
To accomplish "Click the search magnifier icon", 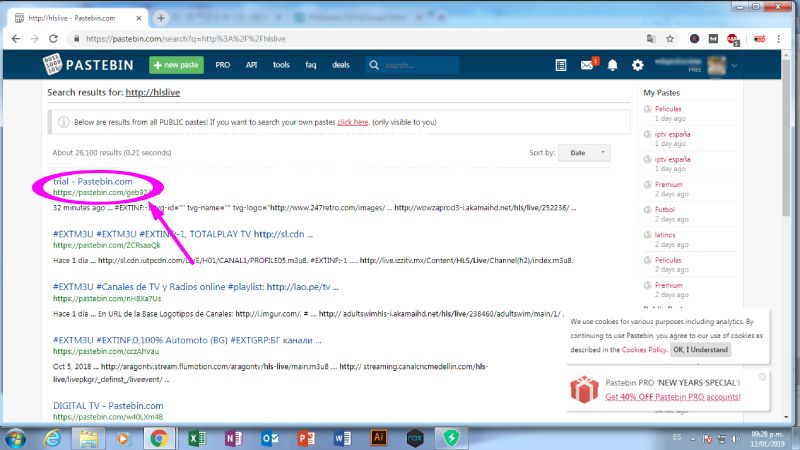I will pyautogui.click(x=374, y=65).
